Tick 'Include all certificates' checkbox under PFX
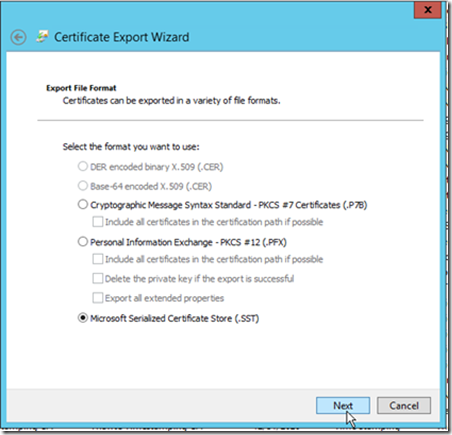The height and width of the screenshot is (435, 452). [x=98, y=259]
